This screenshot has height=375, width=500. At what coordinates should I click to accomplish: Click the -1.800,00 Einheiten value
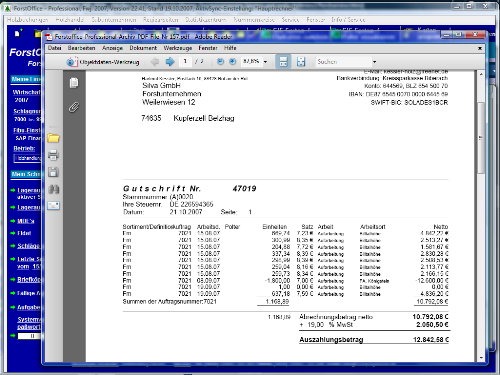[277, 281]
